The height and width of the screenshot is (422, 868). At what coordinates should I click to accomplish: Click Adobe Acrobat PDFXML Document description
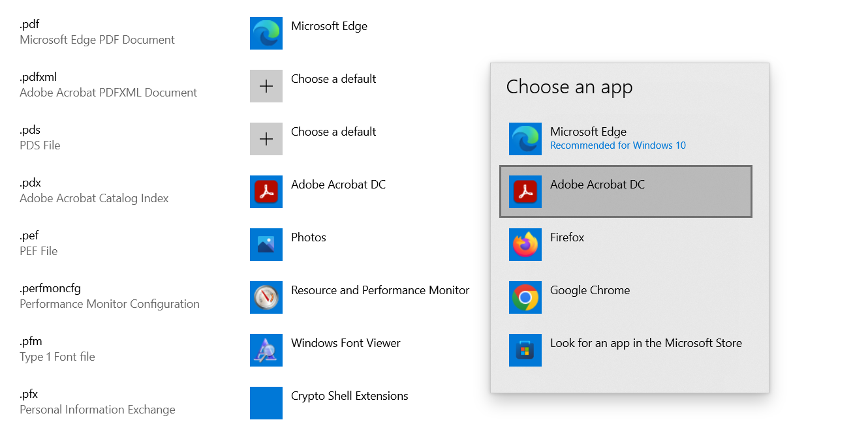(108, 93)
